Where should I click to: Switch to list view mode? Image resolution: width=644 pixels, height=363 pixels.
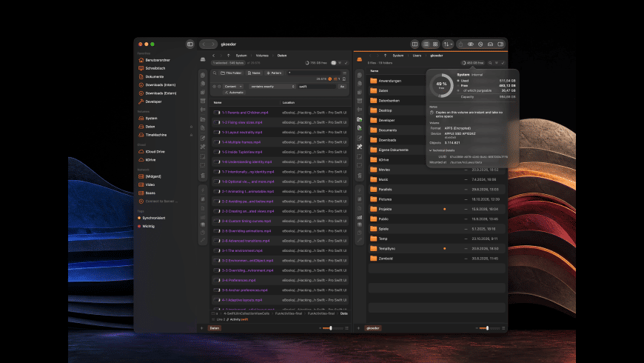coord(426,44)
